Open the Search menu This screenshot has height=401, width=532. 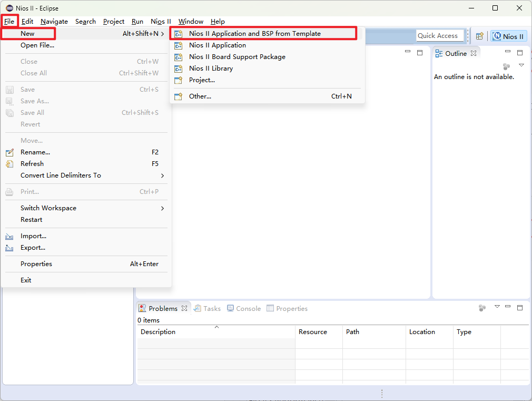tap(85, 22)
